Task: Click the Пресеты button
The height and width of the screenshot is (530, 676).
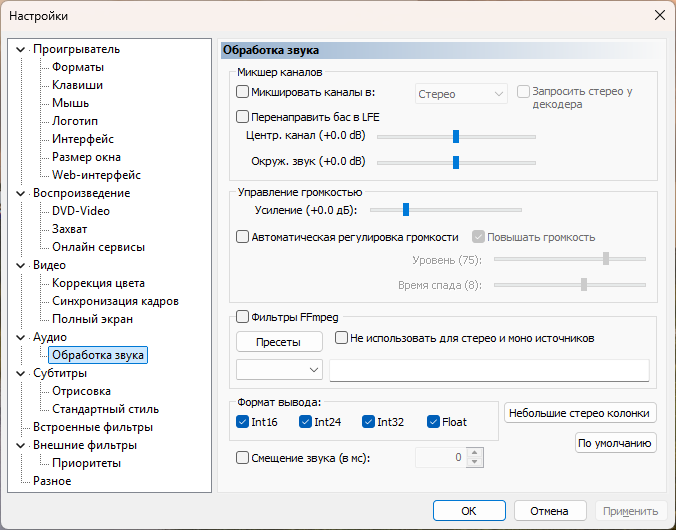Action: pos(279,342)
